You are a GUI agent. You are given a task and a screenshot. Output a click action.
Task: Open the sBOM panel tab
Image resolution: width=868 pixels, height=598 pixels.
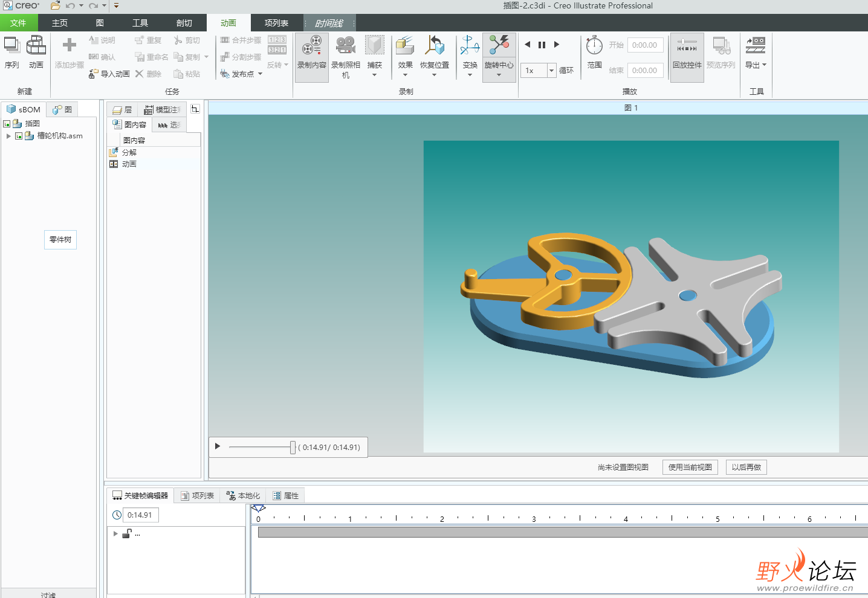(24, 109)
